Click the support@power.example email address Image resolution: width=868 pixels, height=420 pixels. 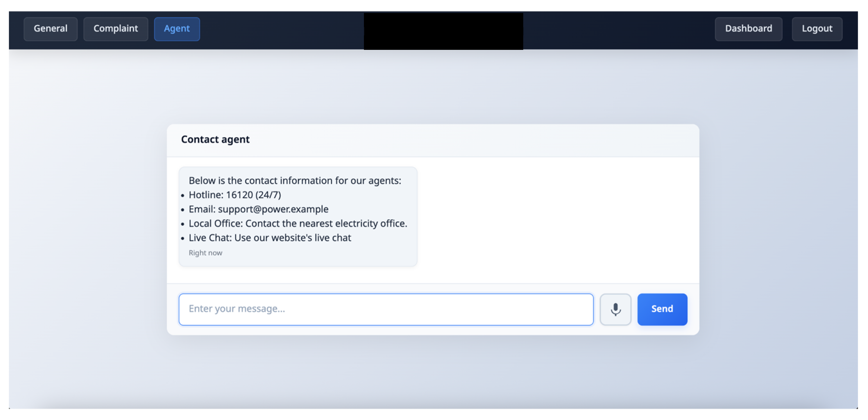click(273, 209)
